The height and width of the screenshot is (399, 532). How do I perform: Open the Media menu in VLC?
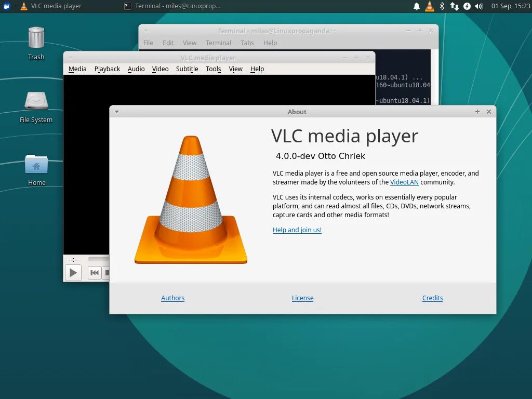(77, 69)
